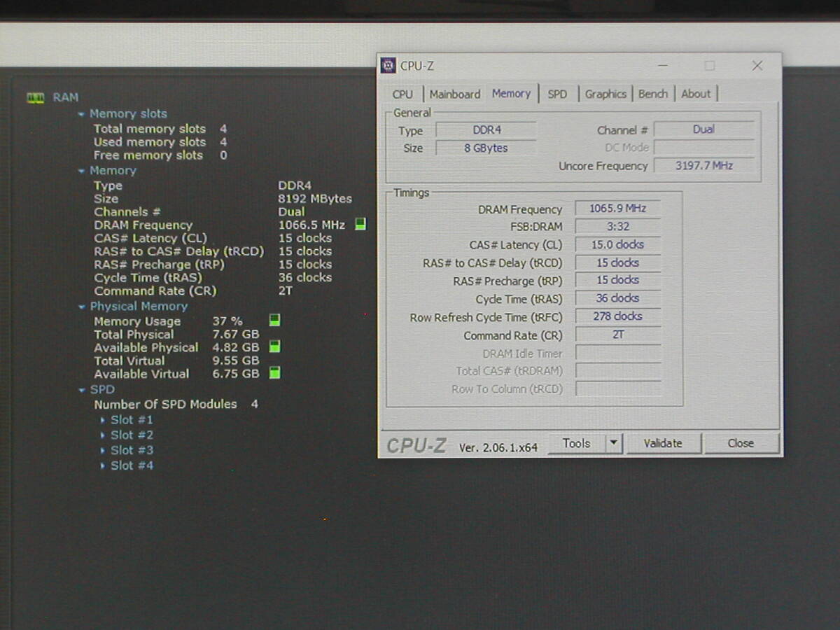Collapse the Physical Memory section
840x630 pixels.
[x=82, y=307]
